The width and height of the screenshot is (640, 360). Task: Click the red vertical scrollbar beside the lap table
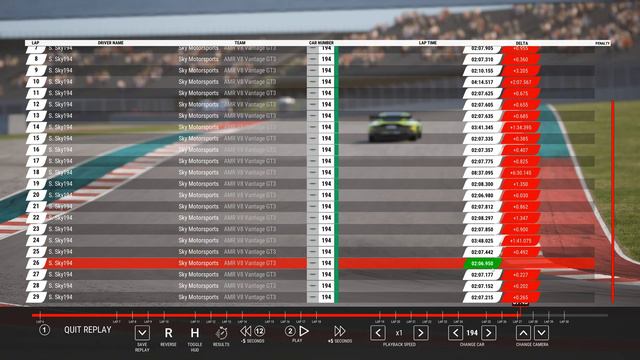pyautogui.click(x=613, y=202)
